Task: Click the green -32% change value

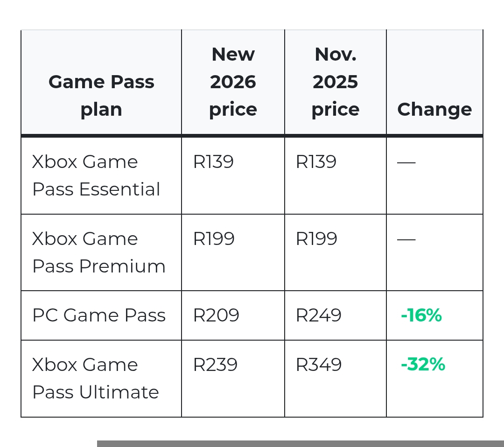Action: [423, 364]
